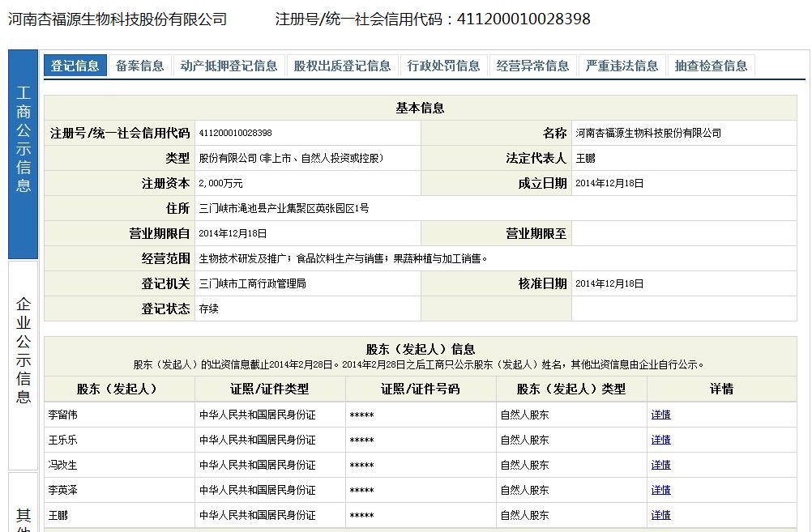Select the 企业公示信息 side tab
The image size is (812, 532).
click(x=24, y=365)
